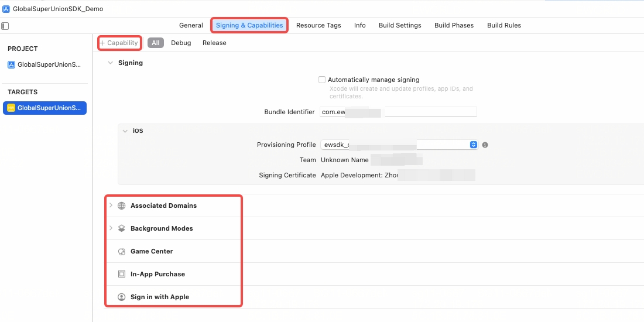The width and height of the screenshot is (644, 322).
Task: Click the In-App Purchase square icon
Action: [x=122, y=274]
